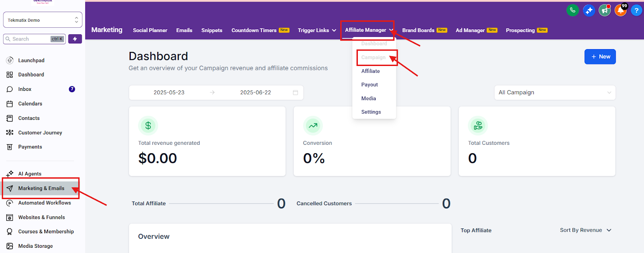Click the Conversion trend arrow icon
The image size is (644, 253).
(313, 125)
